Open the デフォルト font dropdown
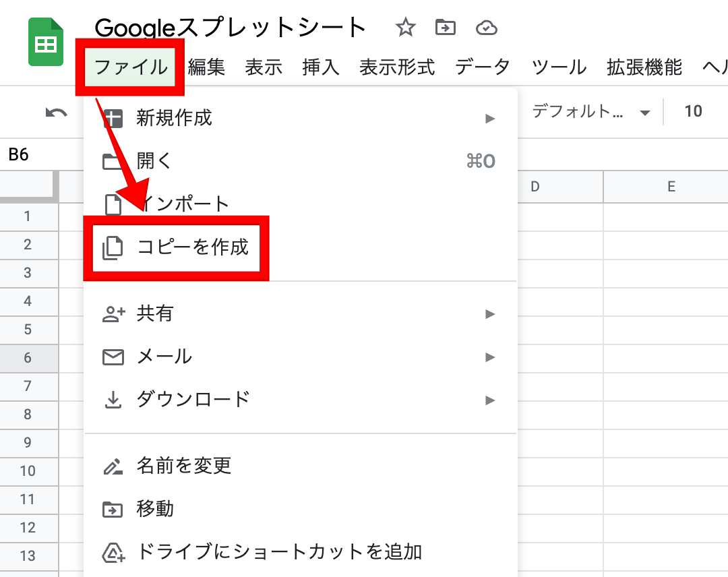This screenshot has width=728, height=577. 590,111
